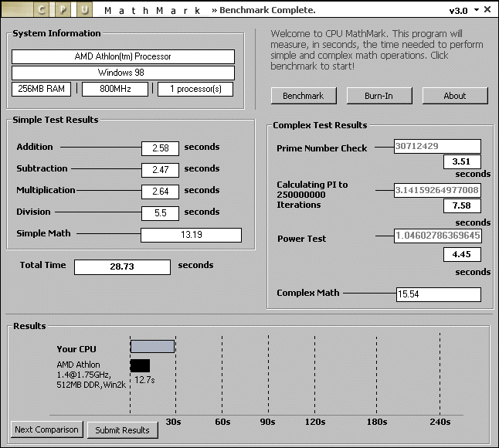Select the Subtraction time field
499x448 pixels.
(x=160, y=170)
